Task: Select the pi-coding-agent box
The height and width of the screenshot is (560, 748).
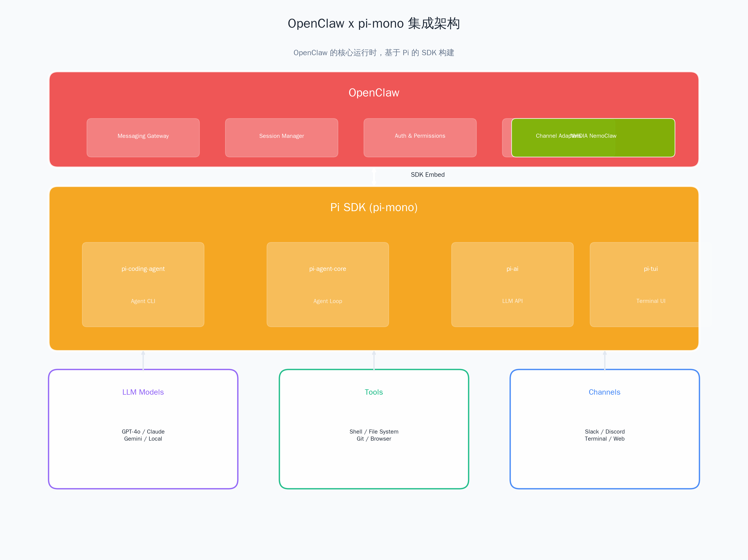Action: point(143,284)
